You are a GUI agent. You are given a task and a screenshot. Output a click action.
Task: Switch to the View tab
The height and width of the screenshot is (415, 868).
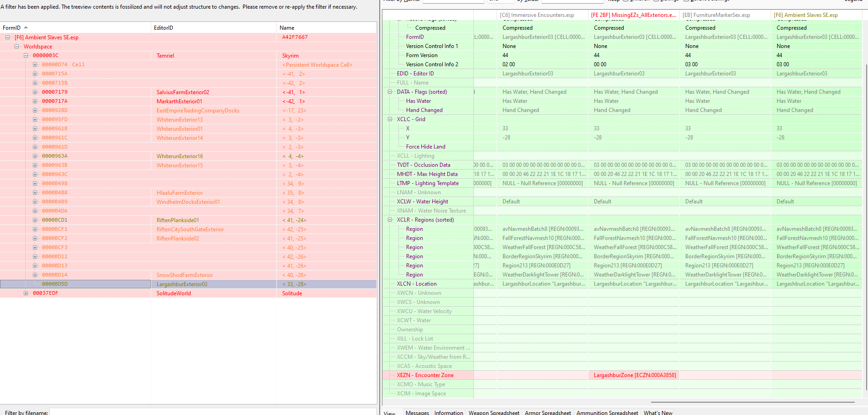coord(390,412)
